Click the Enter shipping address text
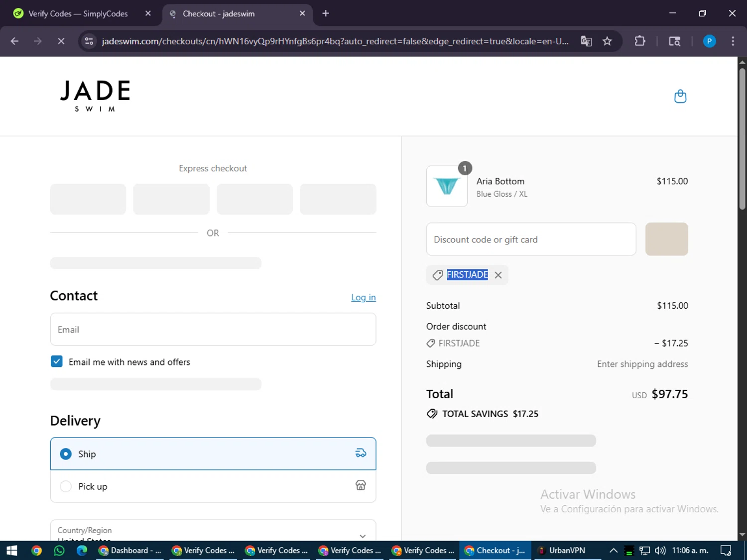The width and height of the screenshot is (747, 560). click(642, 364)
